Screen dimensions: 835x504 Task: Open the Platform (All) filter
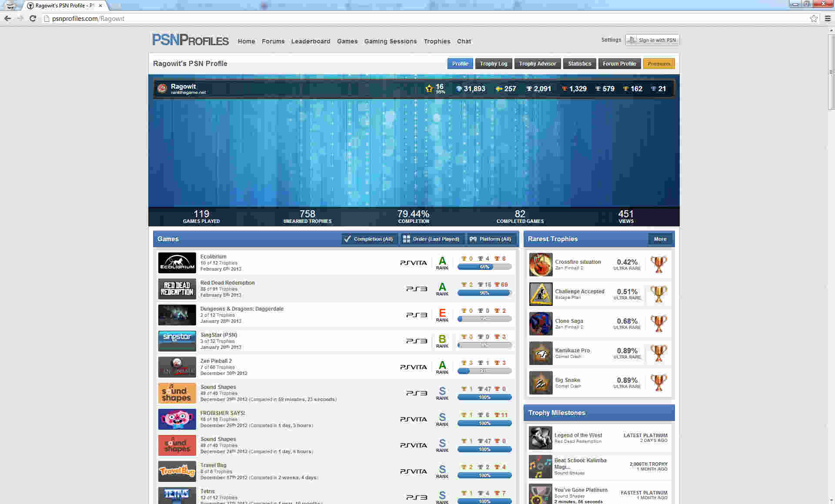(x=492, y=239)
